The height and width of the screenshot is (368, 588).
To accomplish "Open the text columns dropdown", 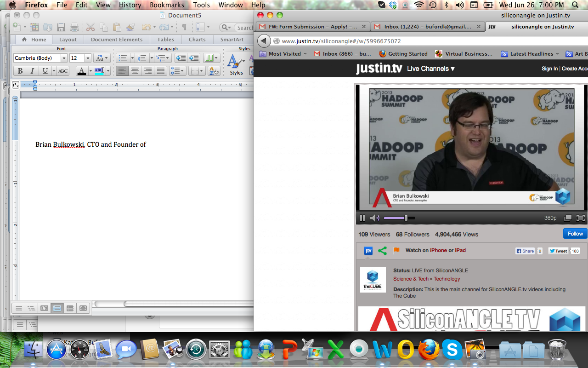I will point(211,58).
